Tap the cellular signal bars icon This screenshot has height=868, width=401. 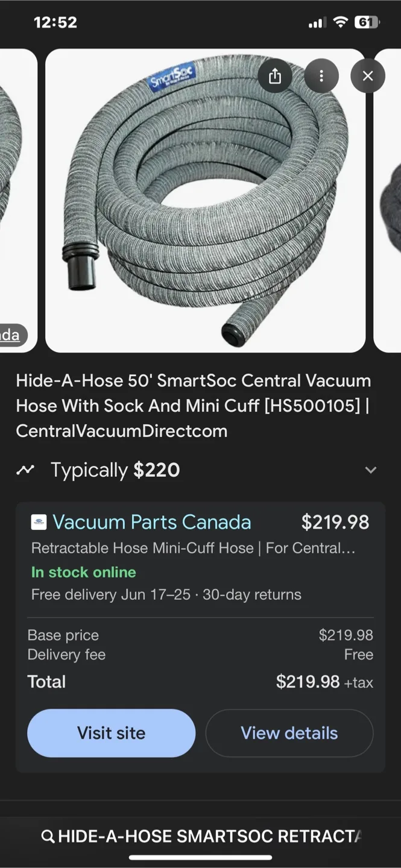(317, 23)
